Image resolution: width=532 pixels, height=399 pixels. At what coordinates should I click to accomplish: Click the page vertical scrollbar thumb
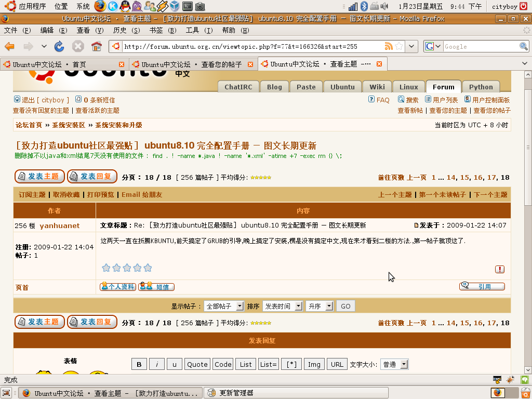point(528,147)
